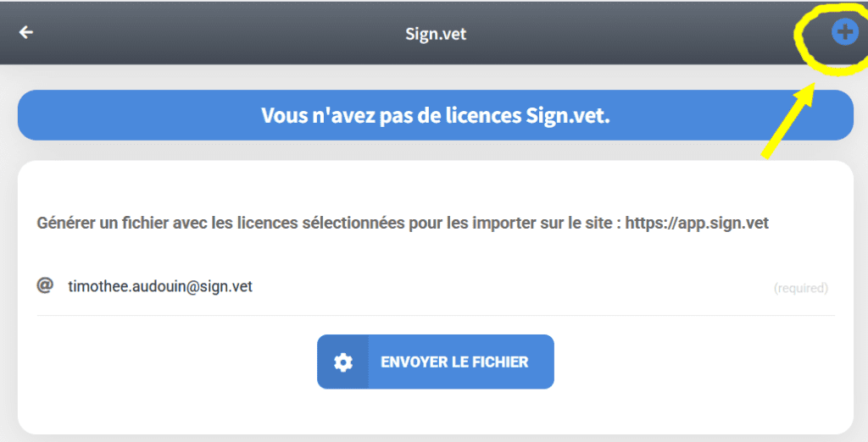The image size is (868, 442).
Task: Click the "(required)" hint label
Action: pos(800,288)
